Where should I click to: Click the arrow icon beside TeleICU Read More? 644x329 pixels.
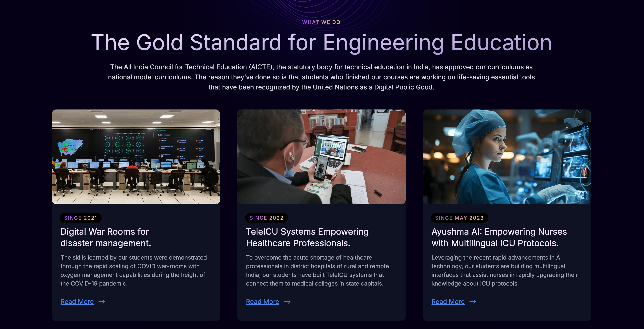point(287,302)
